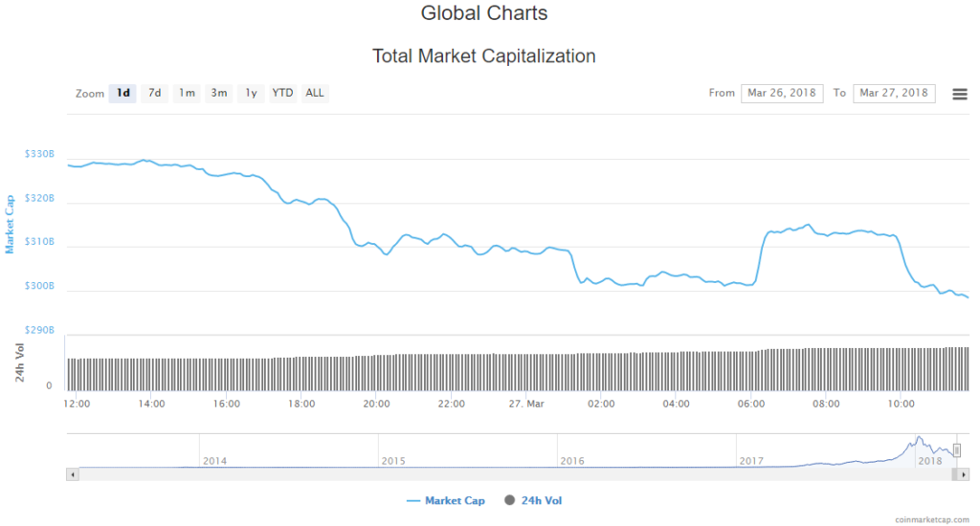Click the navigator scrollbar right arrow
The image size is (980, 526).
click(964, 474)
